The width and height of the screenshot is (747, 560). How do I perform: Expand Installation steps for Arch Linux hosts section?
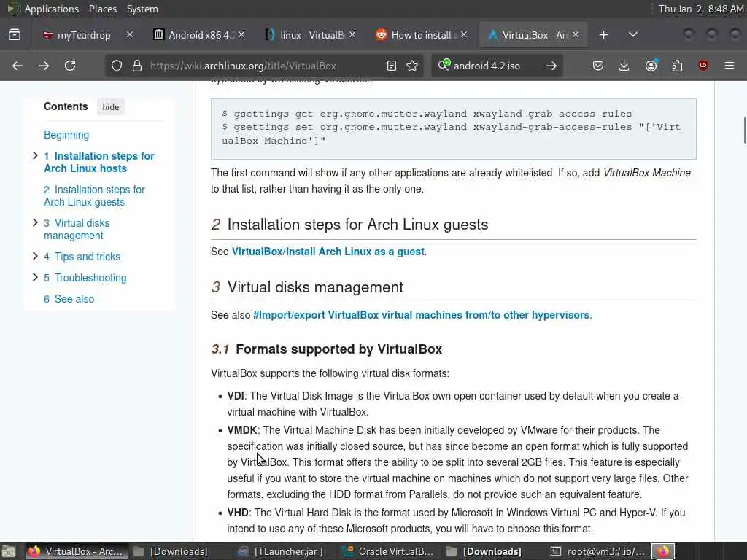point(35,156)
